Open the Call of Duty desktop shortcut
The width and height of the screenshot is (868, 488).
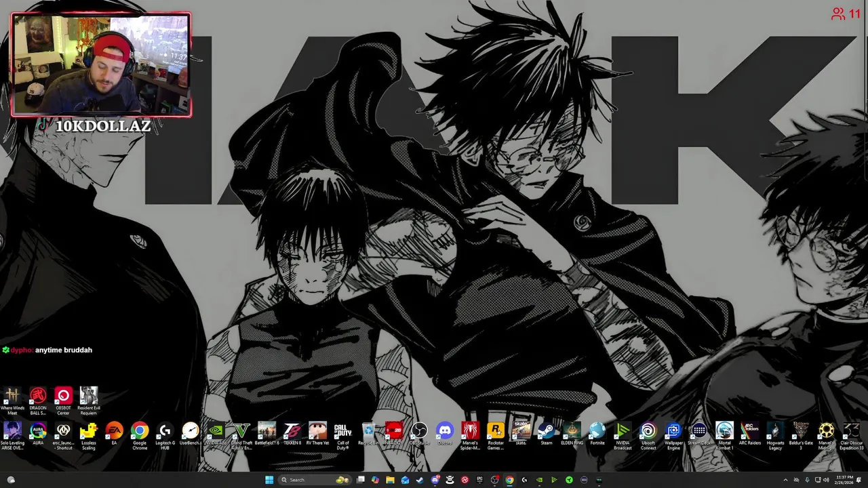[x=343, y=436]
